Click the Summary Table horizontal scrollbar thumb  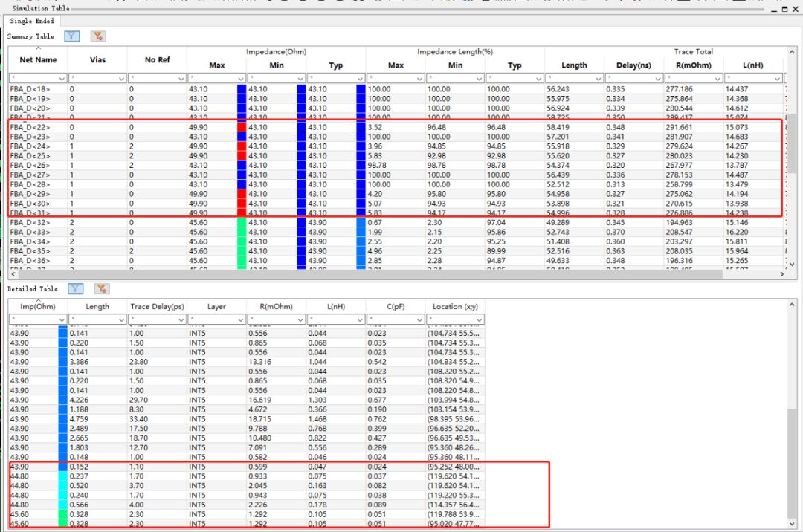(x=370, y=274)
